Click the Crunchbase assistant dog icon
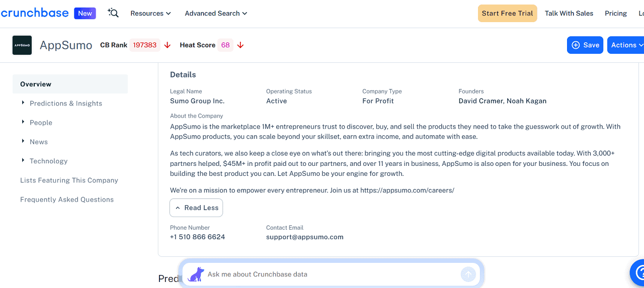The image size is (644, 288). (x=196, y=274)
